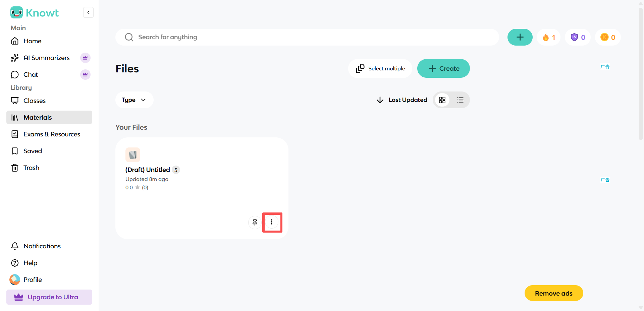This screenshot has height=311, width=644.
Task: Focus the Search for anything field
Action: point(307,37)
